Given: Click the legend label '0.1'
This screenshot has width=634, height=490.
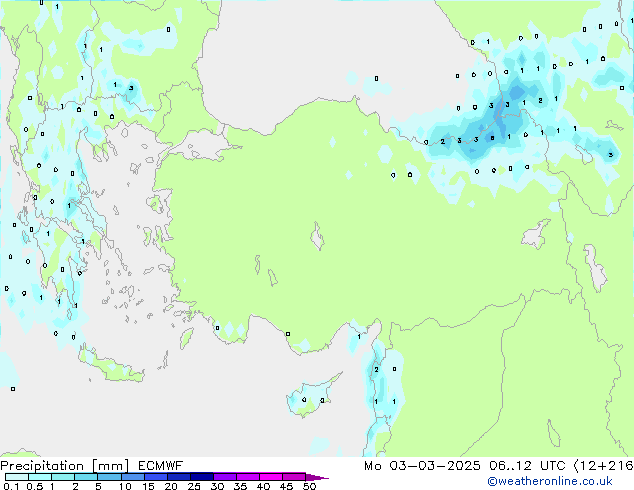Looking at the screenshot, I should coord(11,486).
